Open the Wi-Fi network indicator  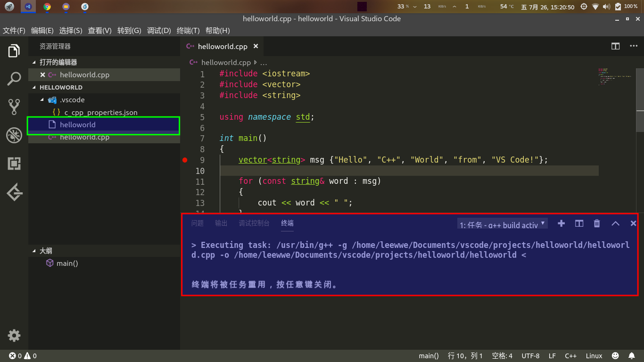click(x=595, y=7)
